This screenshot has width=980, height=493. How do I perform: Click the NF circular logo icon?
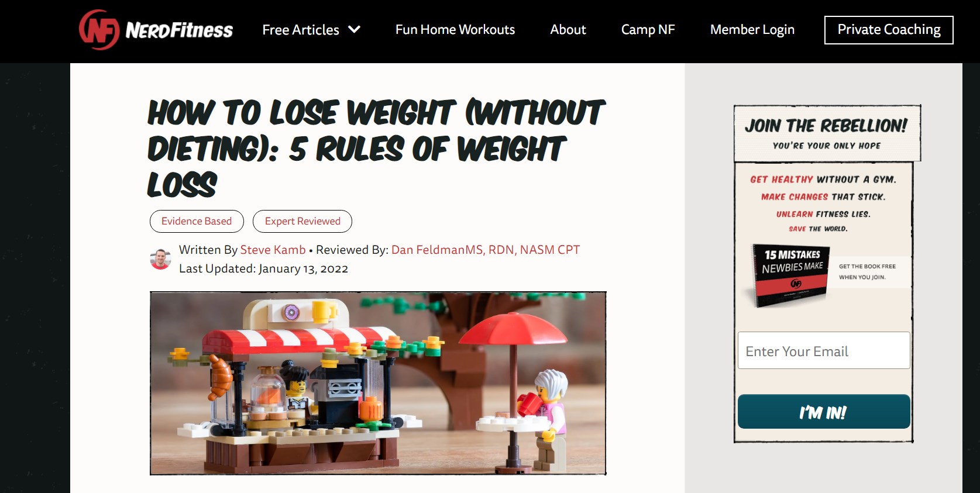click(99, 30)
